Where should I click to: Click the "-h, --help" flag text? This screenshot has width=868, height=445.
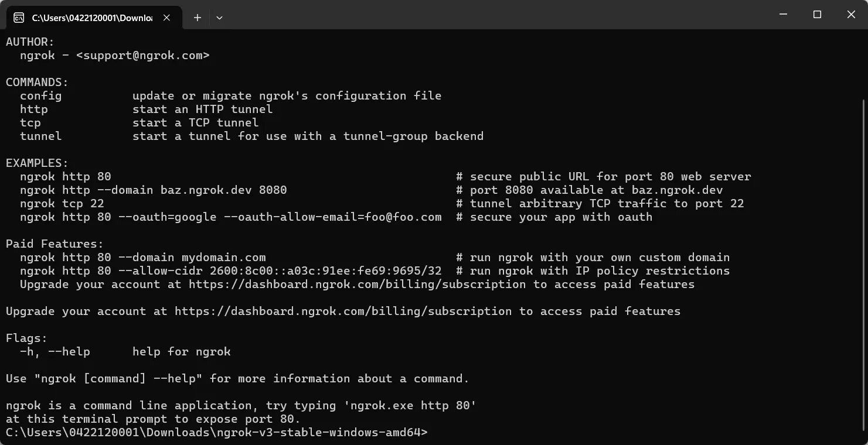point(55,352)
